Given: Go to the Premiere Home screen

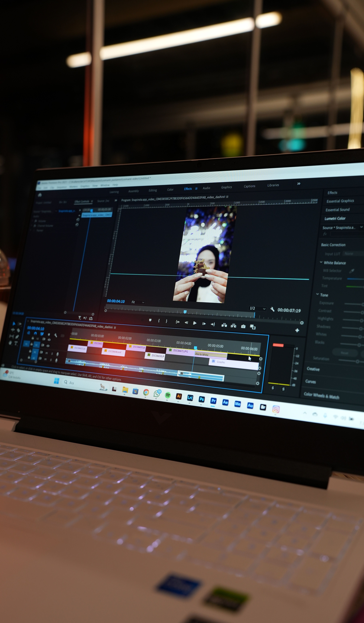Looking at the screenshot, I should click(x=40, y=195).
